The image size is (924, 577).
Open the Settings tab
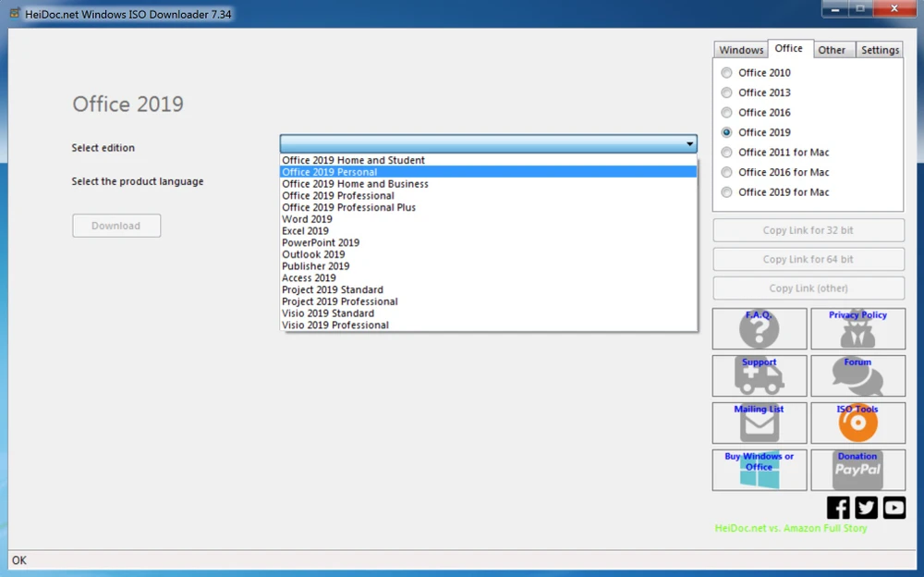[x=880, y=50]
